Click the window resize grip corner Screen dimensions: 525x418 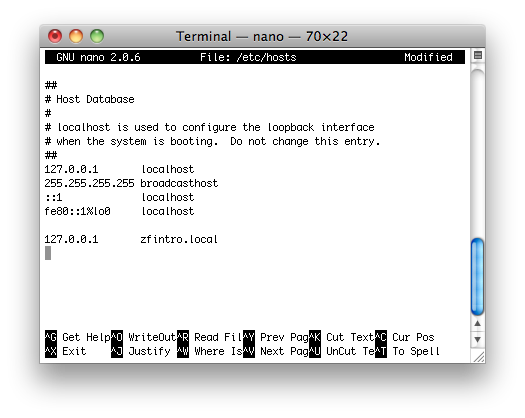pyautogui.click(x=479, y=357)
